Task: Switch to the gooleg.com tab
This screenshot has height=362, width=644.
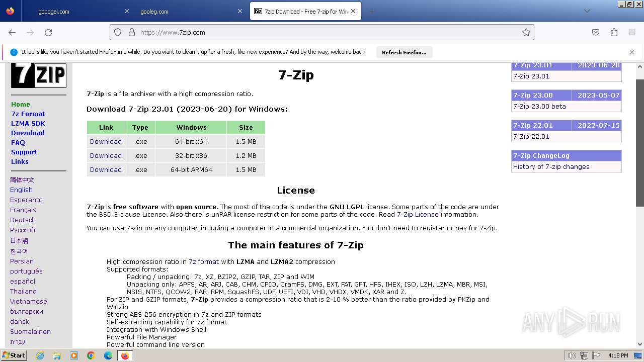Action: (x=154, y=12)
